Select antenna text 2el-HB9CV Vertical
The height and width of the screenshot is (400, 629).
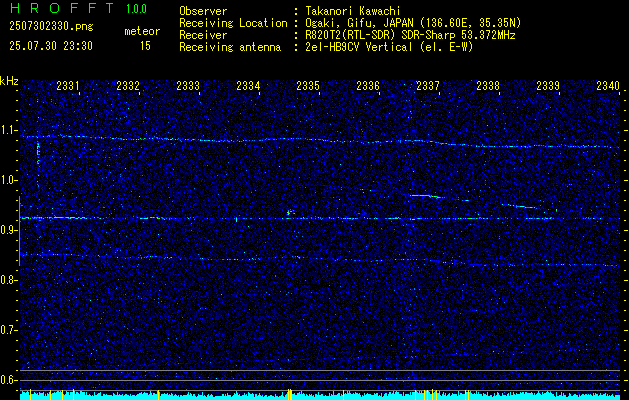(359, 47)
